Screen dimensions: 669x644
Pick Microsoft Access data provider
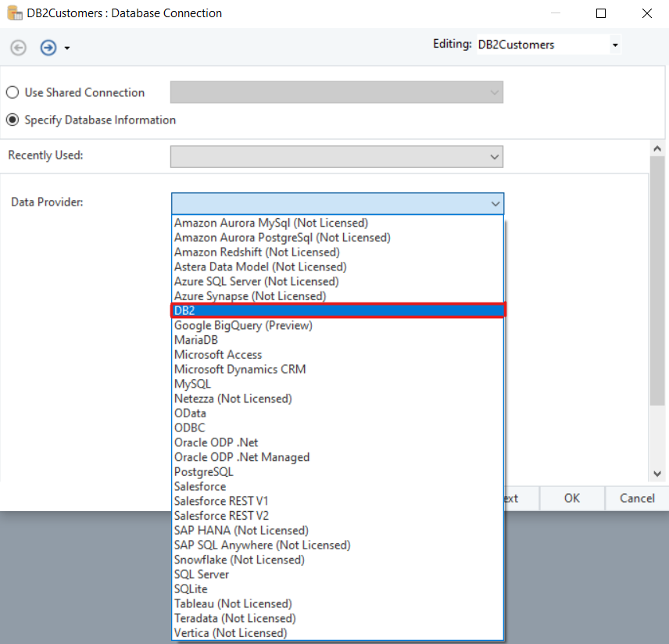[218, 354]
